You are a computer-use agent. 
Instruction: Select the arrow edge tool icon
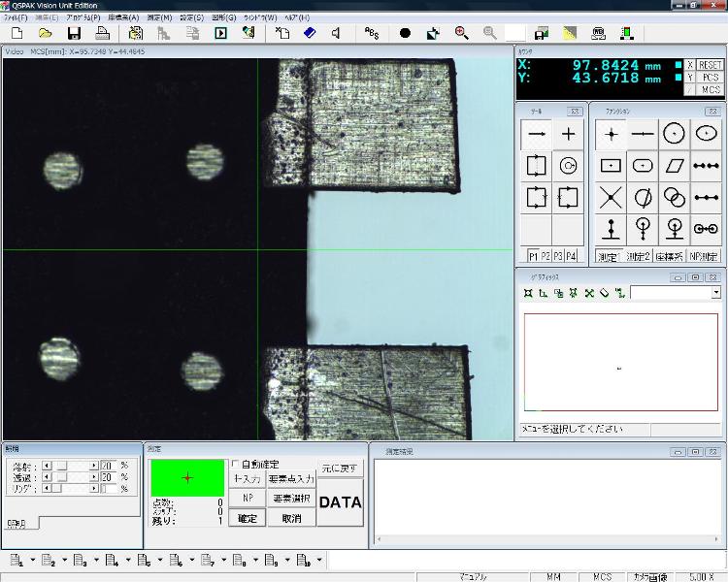[x=537, y=134]
